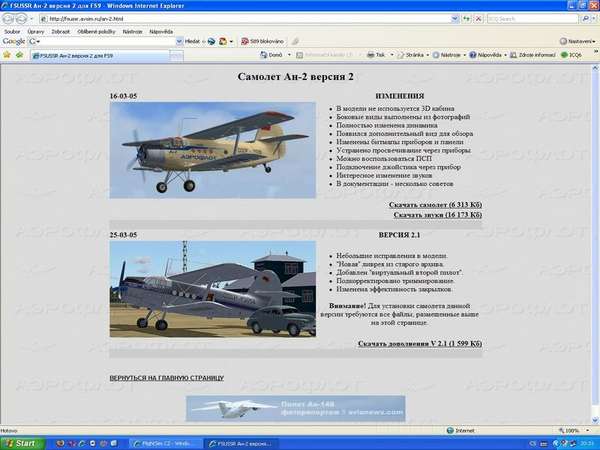
Task: Click the ICQ6 toolbar button
Action: (572, 55)
